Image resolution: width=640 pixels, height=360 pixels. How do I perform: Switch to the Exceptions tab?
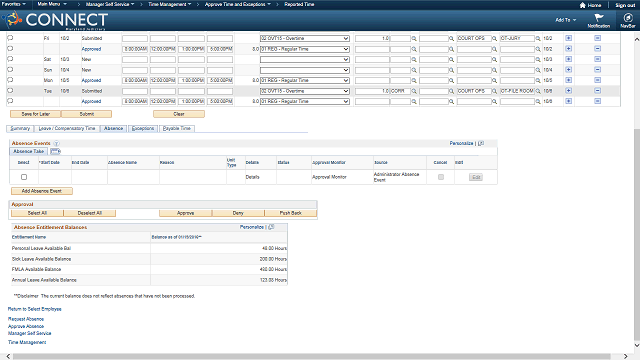pyautogui.click(x=143, y=129)
